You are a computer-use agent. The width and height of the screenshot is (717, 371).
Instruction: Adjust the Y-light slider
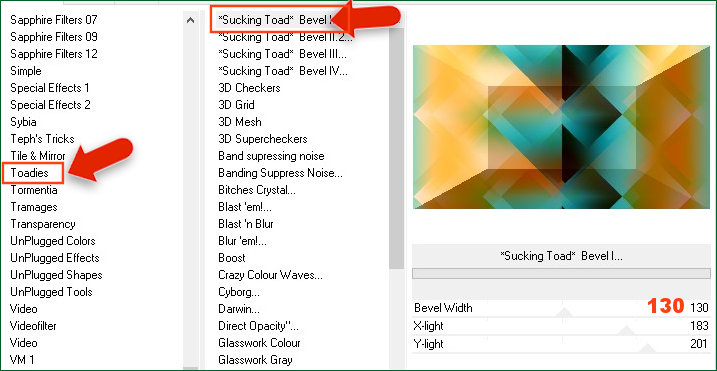point(561,344)
